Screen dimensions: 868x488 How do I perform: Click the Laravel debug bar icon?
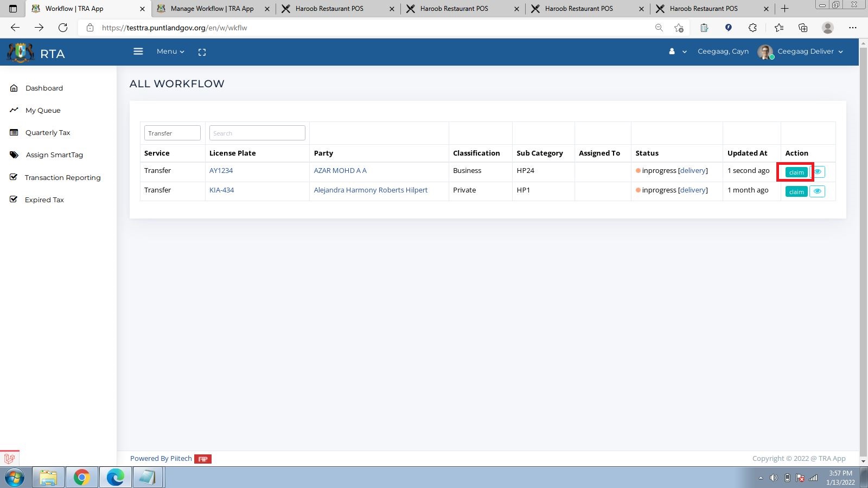tap(9, 459)
